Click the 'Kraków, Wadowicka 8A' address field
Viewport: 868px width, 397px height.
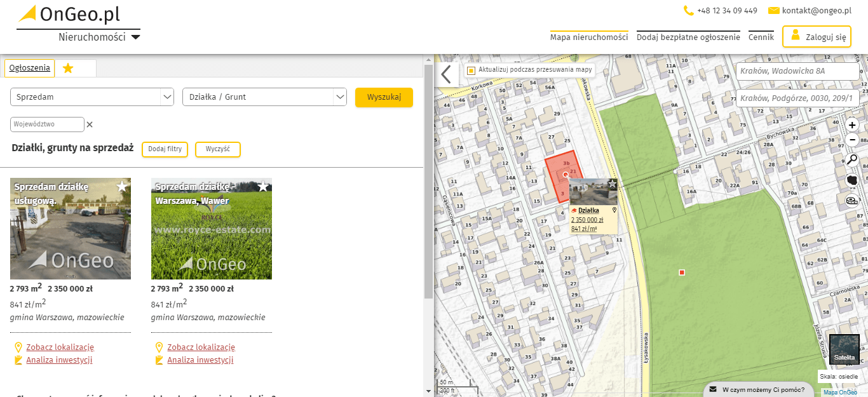click(x=797, y=71)
